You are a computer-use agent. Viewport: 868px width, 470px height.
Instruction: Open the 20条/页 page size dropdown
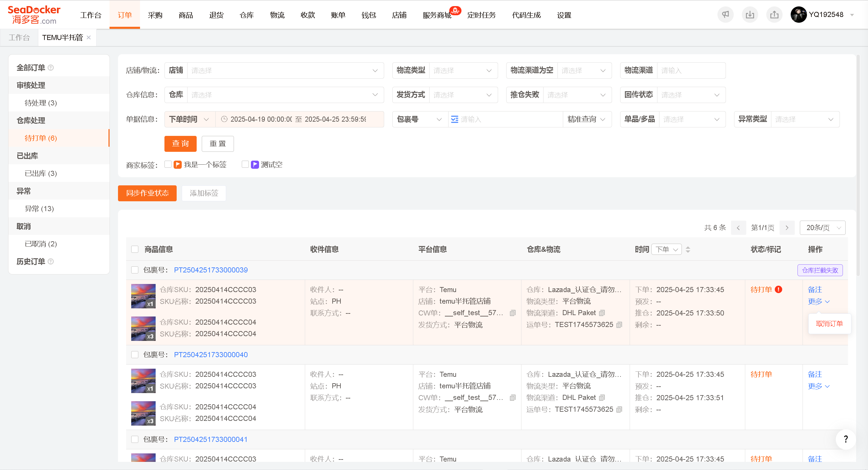823,228
